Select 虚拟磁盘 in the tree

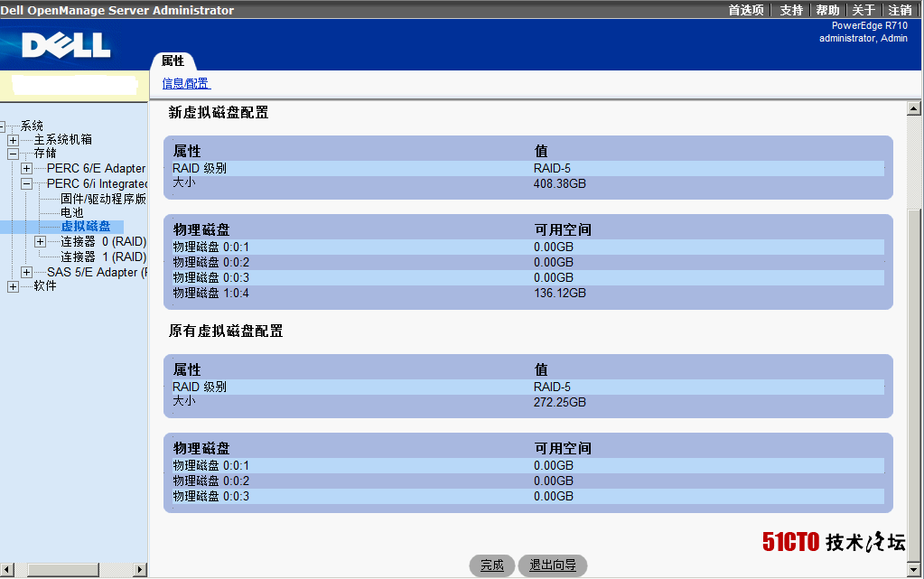point(86,227)
